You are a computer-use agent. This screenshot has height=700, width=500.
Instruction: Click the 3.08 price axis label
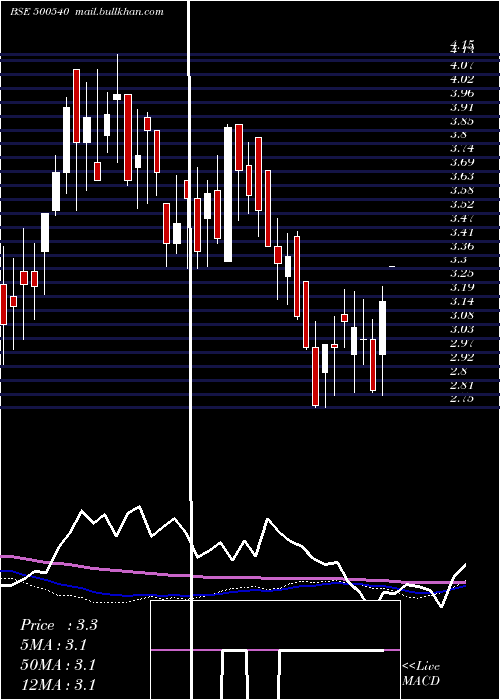coord(462,316)
